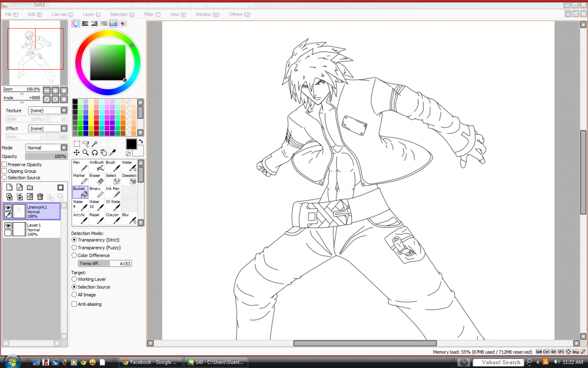Switch to Facebook Chrome window in taskbar
Image resolution: width=588 pixels, height=368 pixels.
(x=150, y=362)
